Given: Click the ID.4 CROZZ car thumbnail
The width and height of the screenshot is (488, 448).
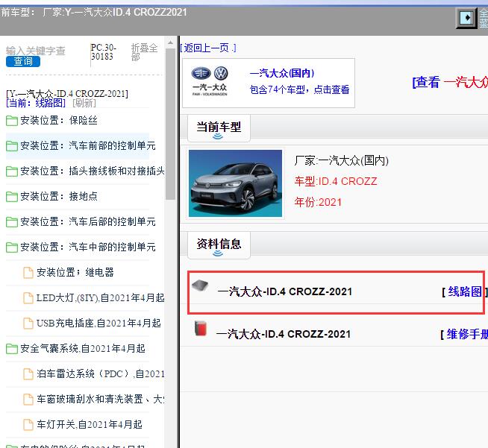Looking at the screenshot, I should (235, 183).
